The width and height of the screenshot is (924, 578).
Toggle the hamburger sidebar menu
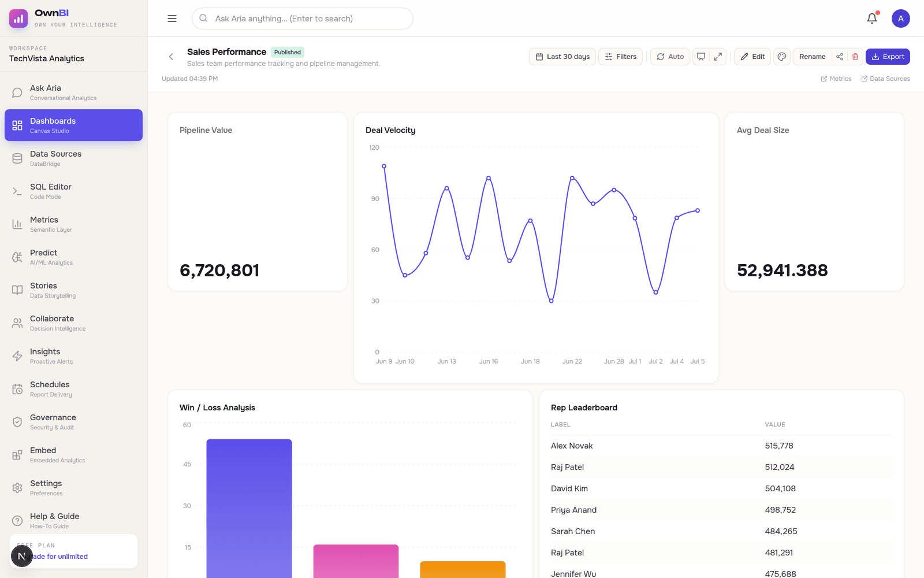(x=172, y=18)
